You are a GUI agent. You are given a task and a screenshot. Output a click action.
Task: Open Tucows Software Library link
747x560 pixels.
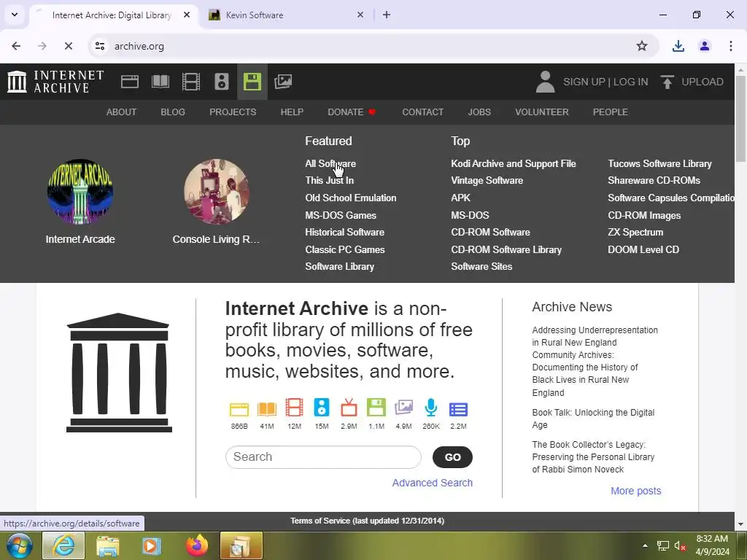tap(659, 163)
